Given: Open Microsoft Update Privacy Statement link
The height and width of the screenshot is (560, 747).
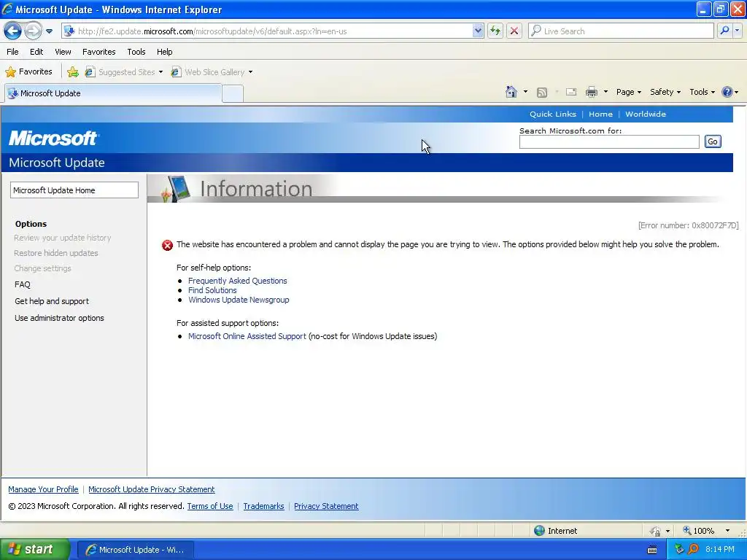Looking at the screenshot, I should tap(152, 489).
